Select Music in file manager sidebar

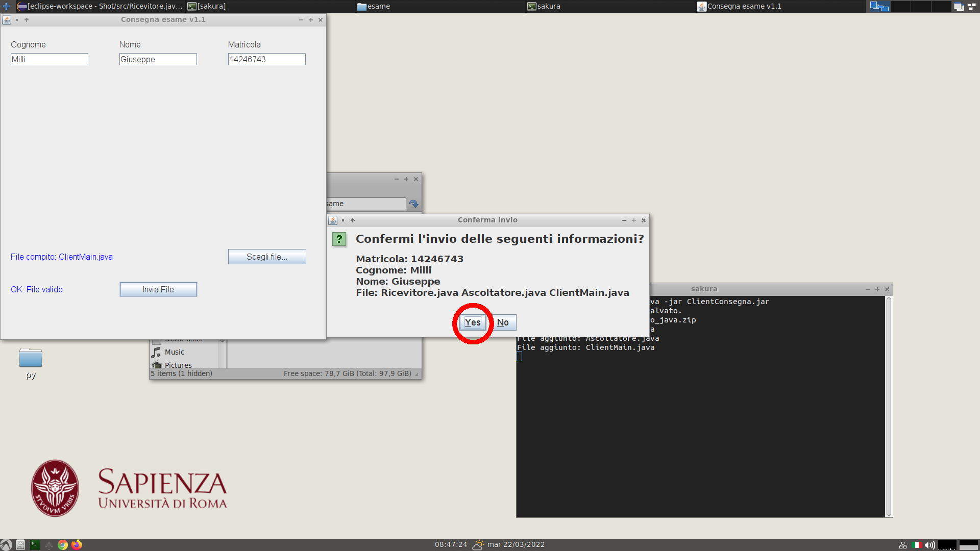coord(175,352)
